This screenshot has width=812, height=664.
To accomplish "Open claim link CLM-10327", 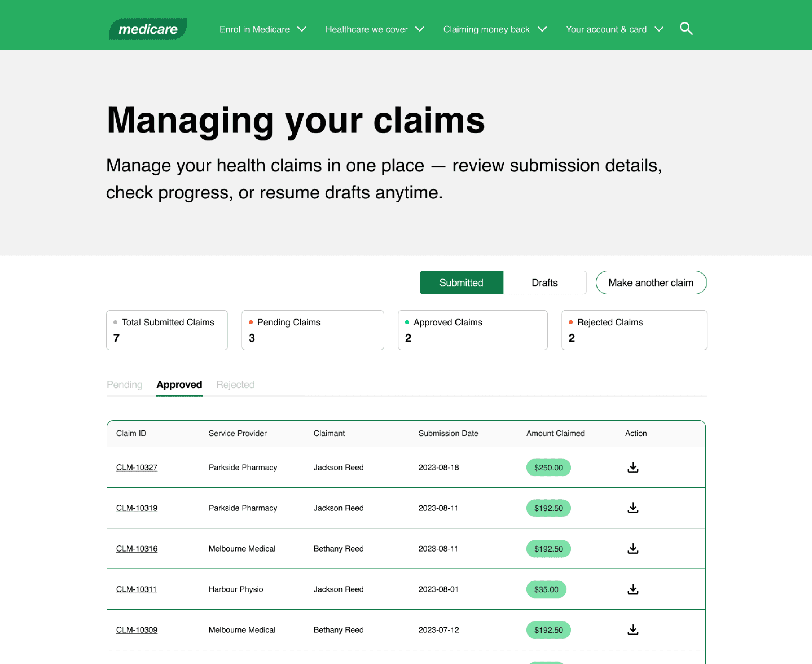I will tap(137, 467).
